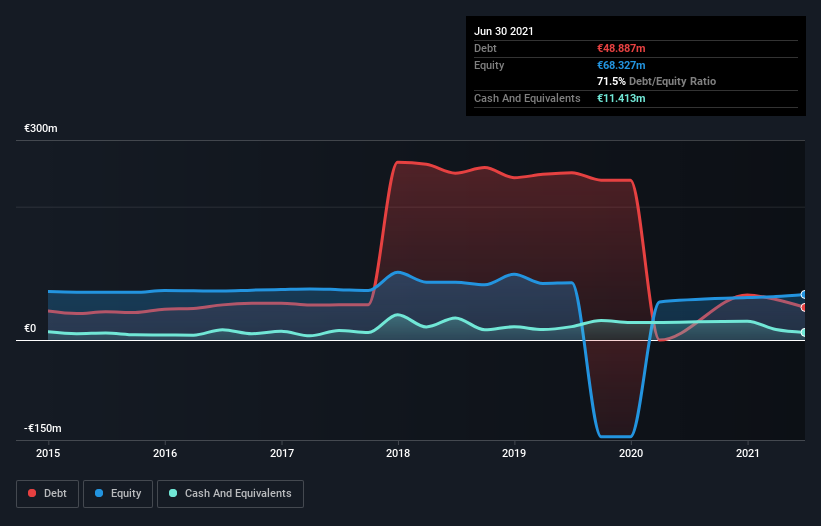Click the 2018 x-axis label
Image resolution: width=821 pixels, height=526 pixels.
(x=398, y=453)
